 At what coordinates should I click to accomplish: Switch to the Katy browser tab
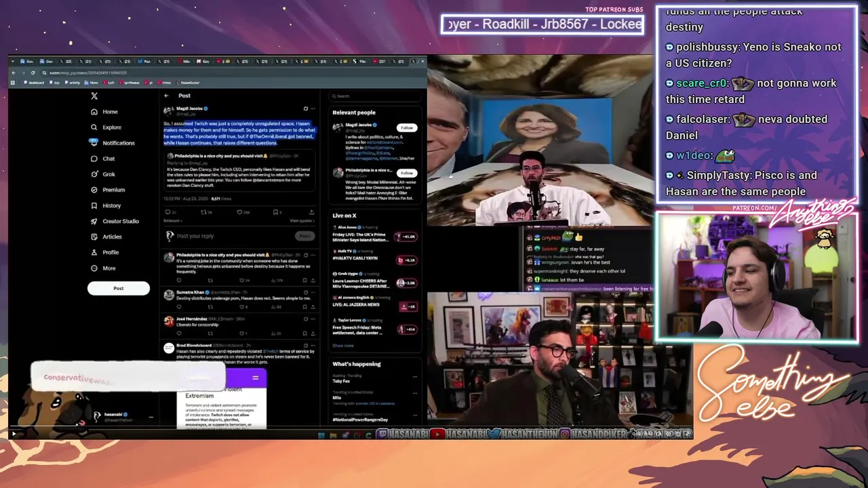pos(204,62)
